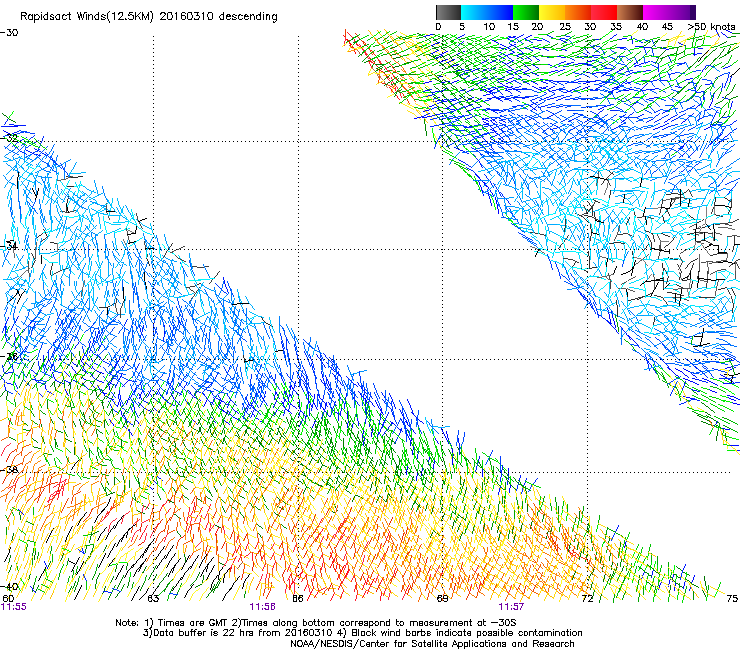Select the yellow 20-25 knots legend swatch
This screenshot has width=740, height=650.
[x=551, y=12]
